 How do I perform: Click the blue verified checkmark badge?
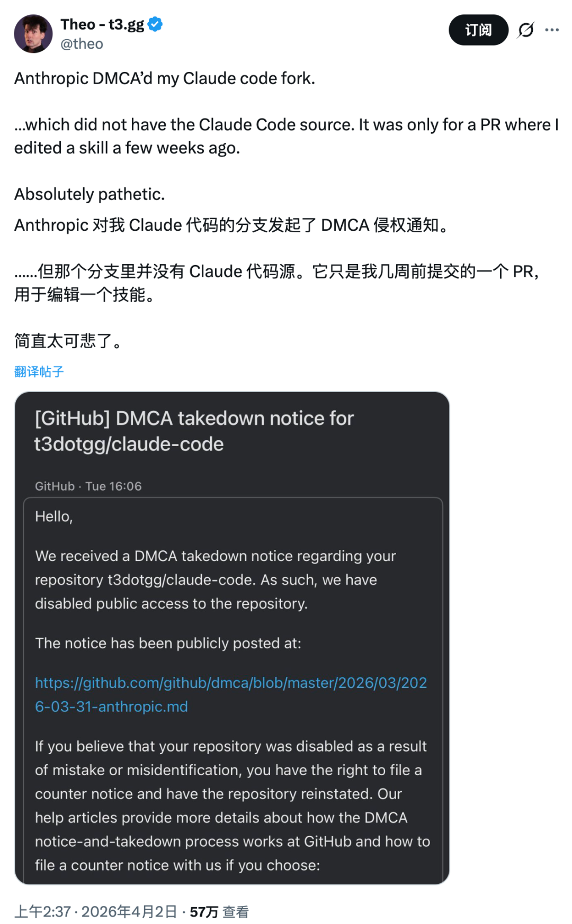pos(155,24)
